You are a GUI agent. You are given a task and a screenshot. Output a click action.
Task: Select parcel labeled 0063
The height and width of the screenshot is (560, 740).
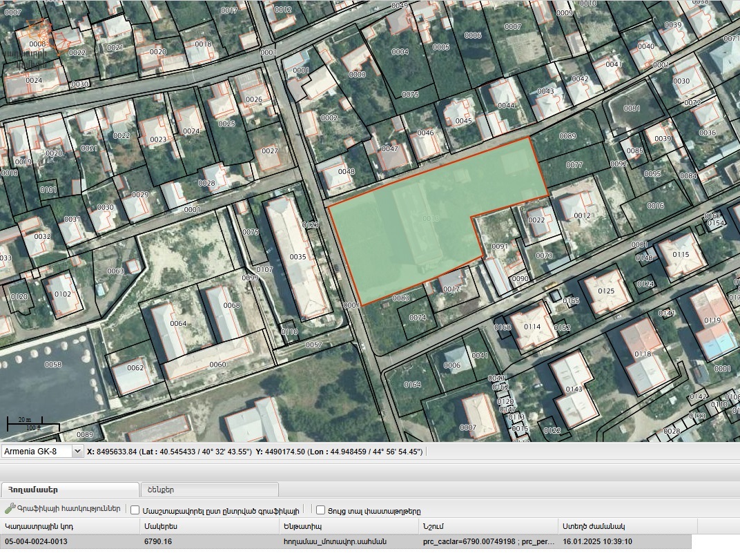116,271
